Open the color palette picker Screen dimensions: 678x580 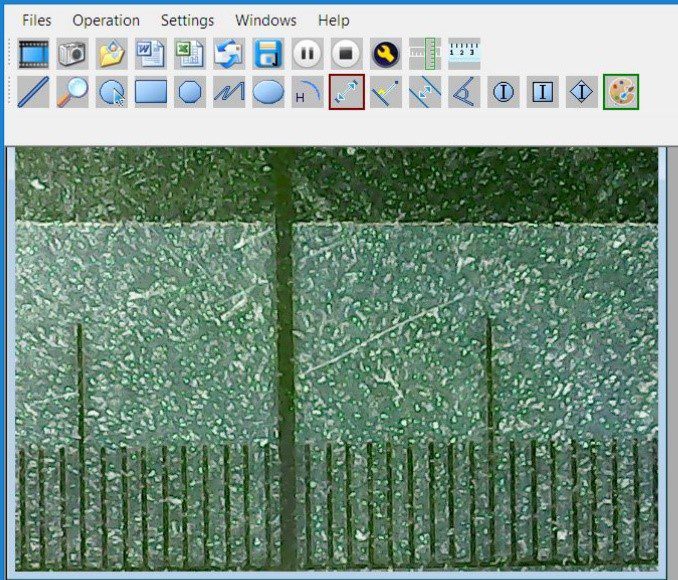tap(620, 93)
